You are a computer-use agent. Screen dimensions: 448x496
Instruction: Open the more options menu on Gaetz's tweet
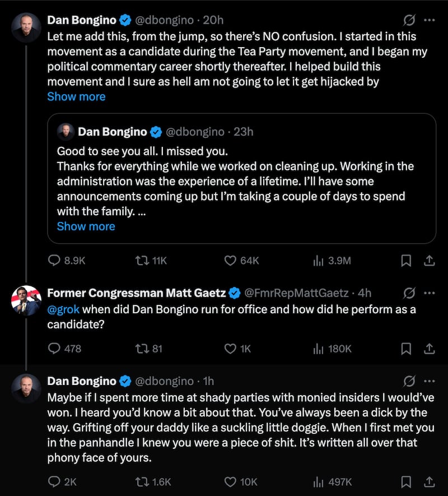[x=430, y=293]
